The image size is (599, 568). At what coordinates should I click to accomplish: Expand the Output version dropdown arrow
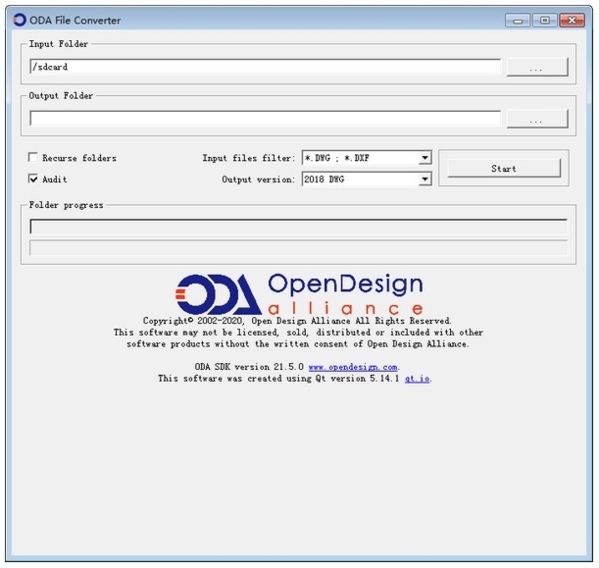point(425,179)
